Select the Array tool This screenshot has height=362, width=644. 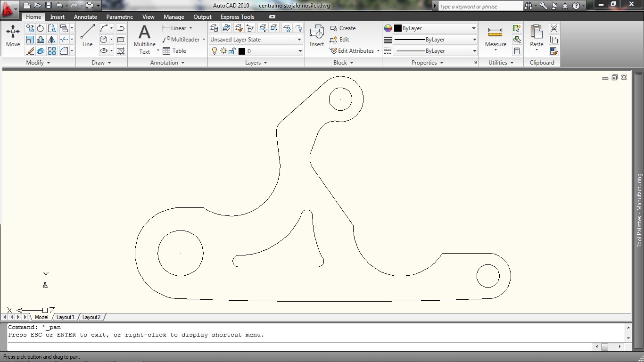[x=52, y=51]
